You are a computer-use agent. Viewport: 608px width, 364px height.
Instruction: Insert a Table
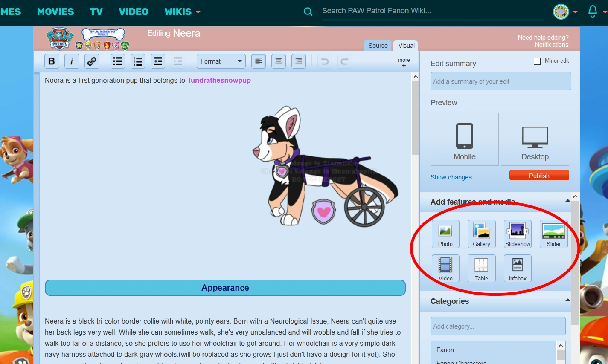[482, 269]
